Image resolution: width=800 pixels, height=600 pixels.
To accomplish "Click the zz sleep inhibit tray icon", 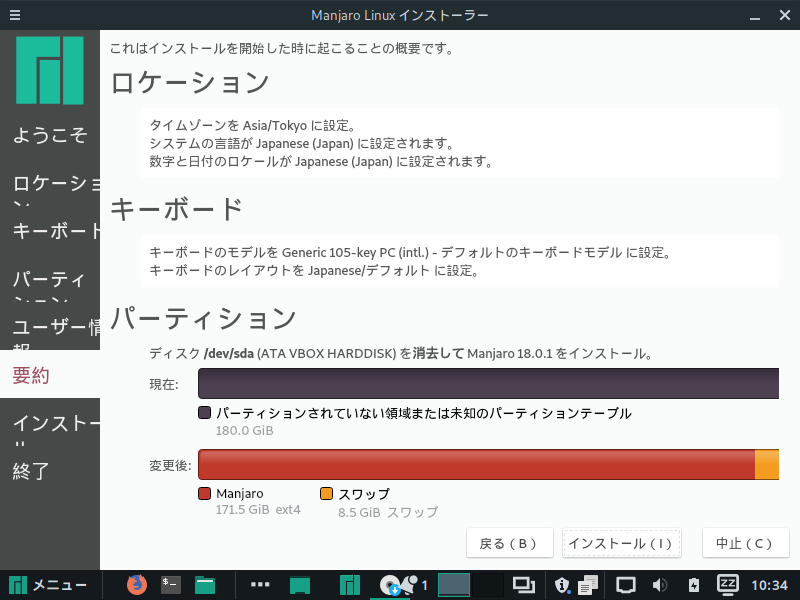I will [x=728, y=585].
